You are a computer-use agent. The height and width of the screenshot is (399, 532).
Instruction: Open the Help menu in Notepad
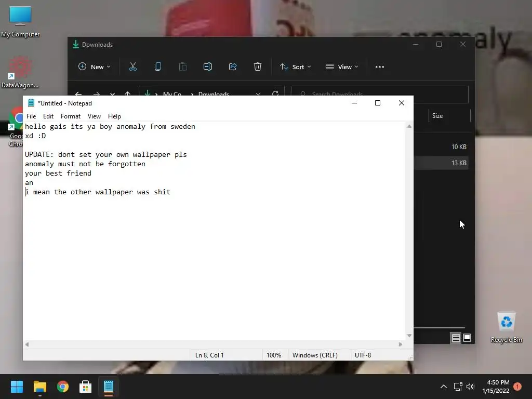[x=114, y=116]
